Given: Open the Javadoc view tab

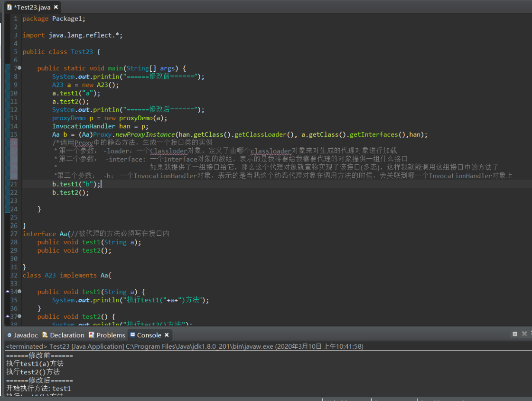Looking at the screenshot, I should [25, 335].
